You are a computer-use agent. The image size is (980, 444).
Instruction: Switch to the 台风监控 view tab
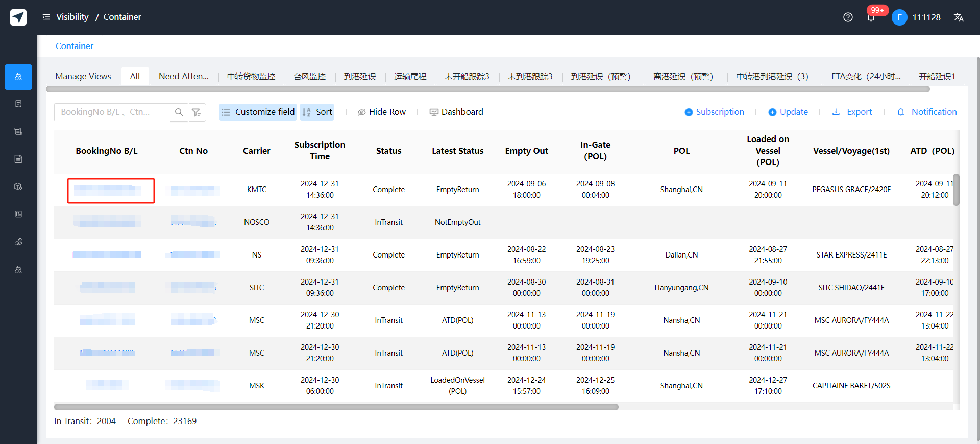coord(309,76)
